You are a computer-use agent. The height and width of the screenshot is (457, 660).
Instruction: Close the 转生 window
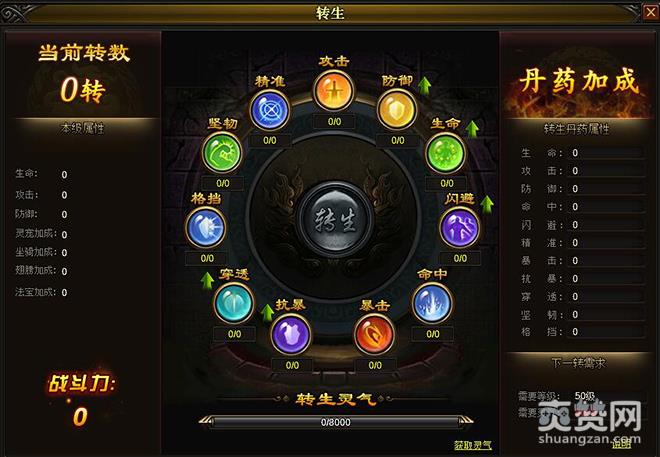[651, 12]
